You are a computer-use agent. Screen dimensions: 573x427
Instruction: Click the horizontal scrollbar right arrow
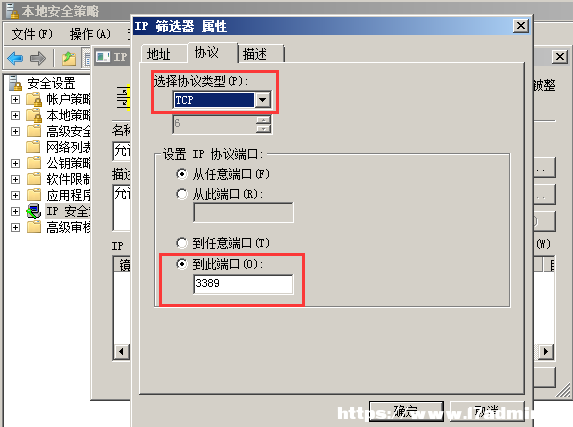546,352
